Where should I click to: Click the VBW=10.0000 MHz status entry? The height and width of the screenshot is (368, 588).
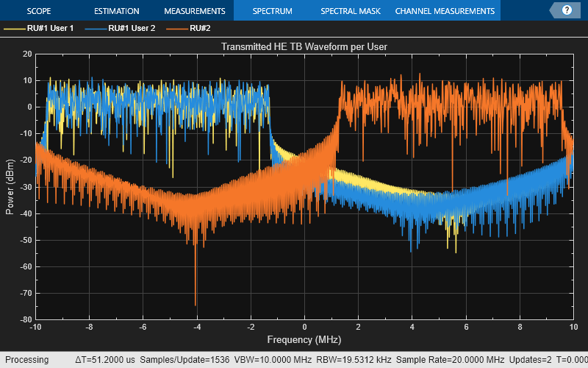coord(273,360)
